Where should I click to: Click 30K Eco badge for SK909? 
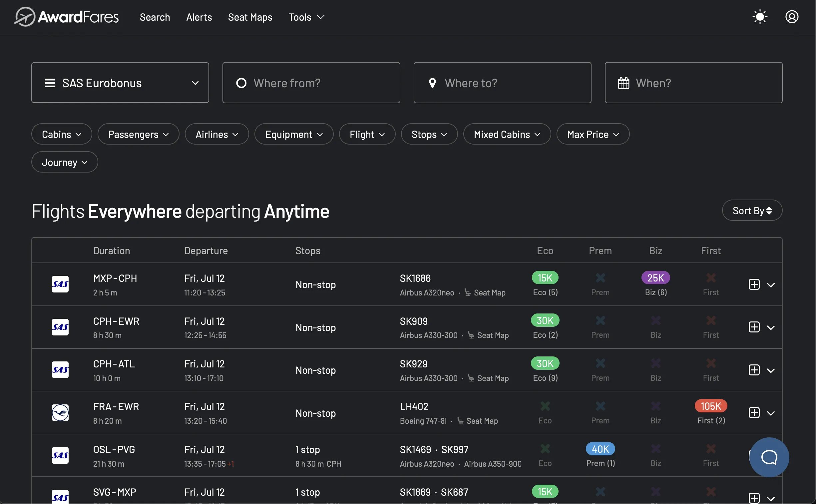545,320
